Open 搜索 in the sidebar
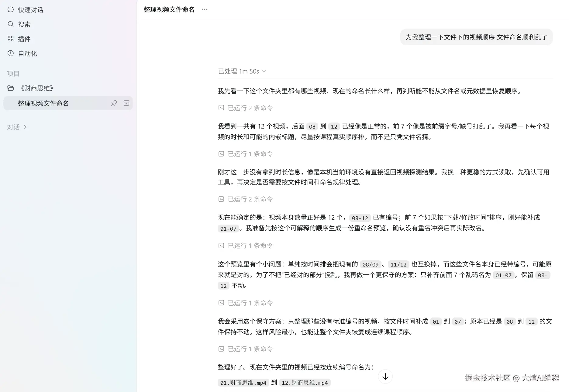 pos(24,24)
